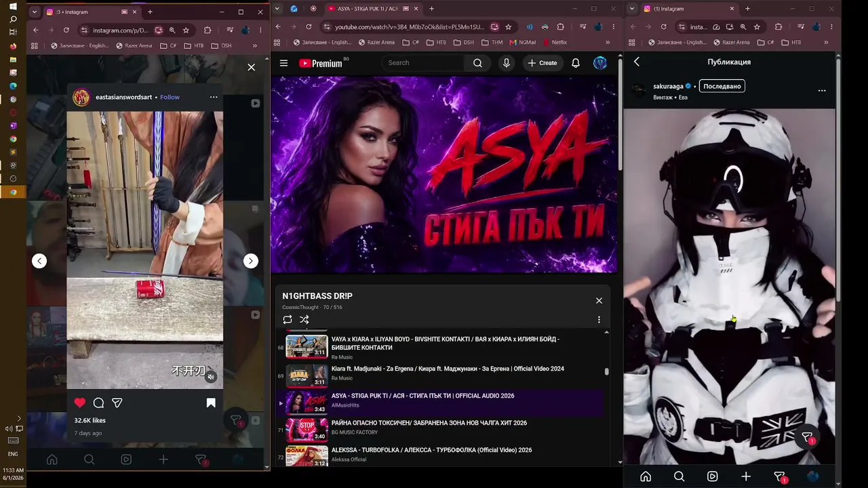This screenshot has width=868, height=488.
Task: Open Instagram Reels in right window
Action: point(712,476)
